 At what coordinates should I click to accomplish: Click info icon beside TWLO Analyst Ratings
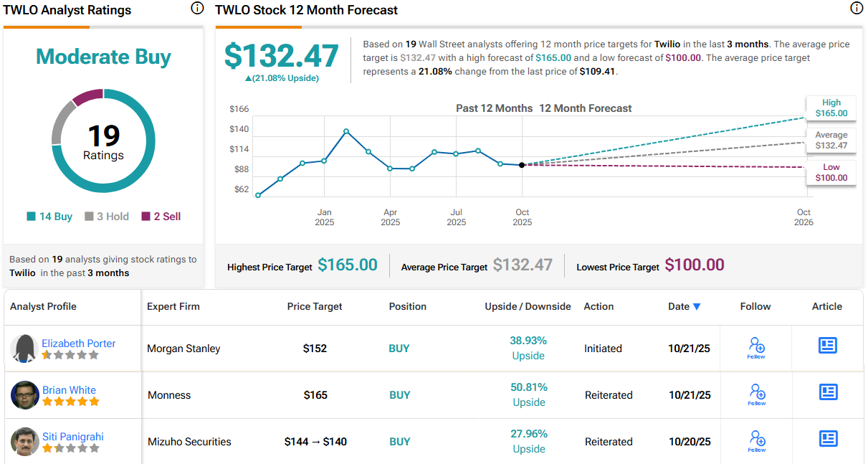point(197,9)
